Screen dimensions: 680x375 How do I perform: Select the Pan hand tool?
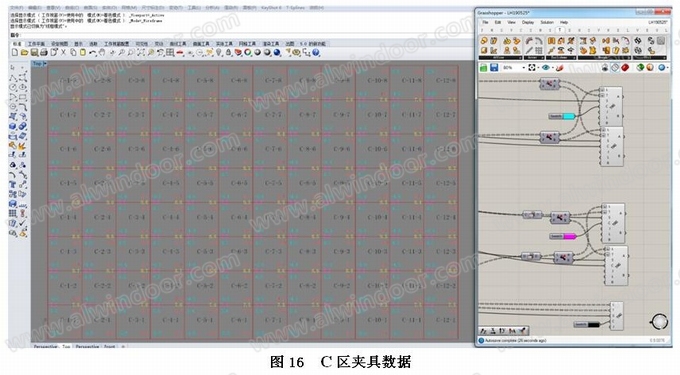click(x=102, y=52)
